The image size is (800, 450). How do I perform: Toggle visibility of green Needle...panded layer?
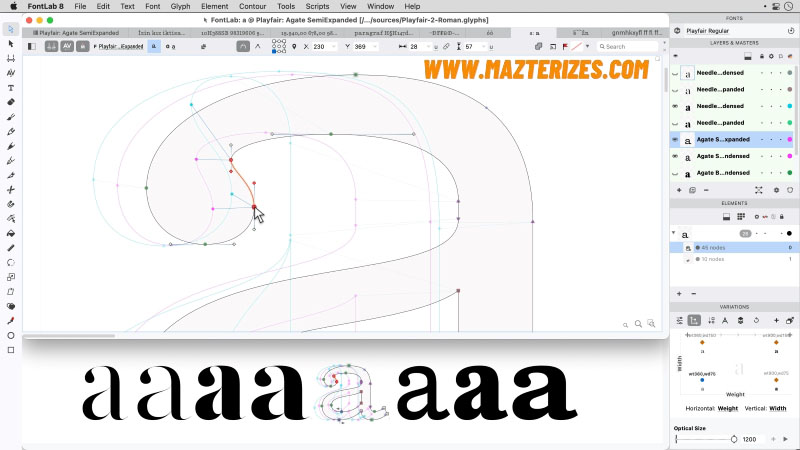pyautogui.click(x=676, y=123)
